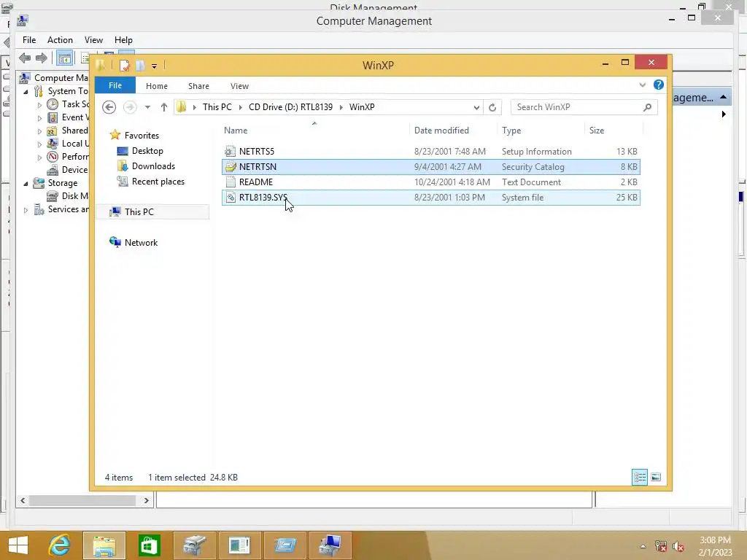Click New folder icon in quick access toolbar

[140, 65]
